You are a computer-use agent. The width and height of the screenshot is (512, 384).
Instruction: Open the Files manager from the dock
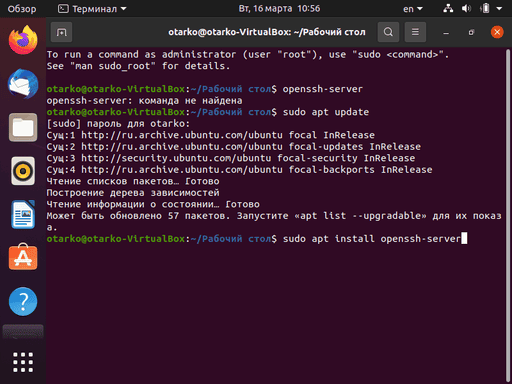click(x=23, y=127)
